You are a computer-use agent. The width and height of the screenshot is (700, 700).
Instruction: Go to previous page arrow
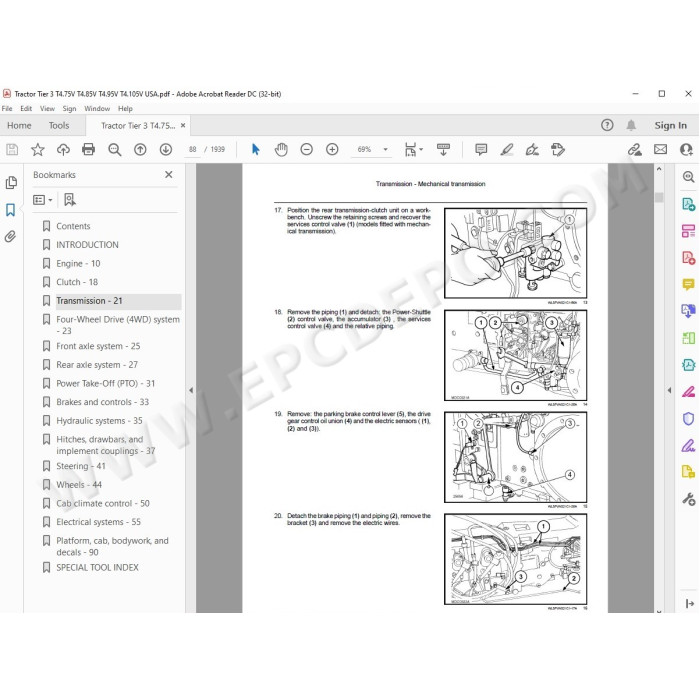pos(140,149)
